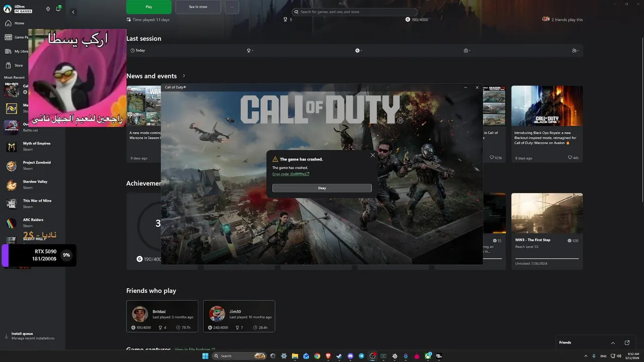Open the taskbar clock and date
Screen dimensions: 644x362
tap(633, 356)
